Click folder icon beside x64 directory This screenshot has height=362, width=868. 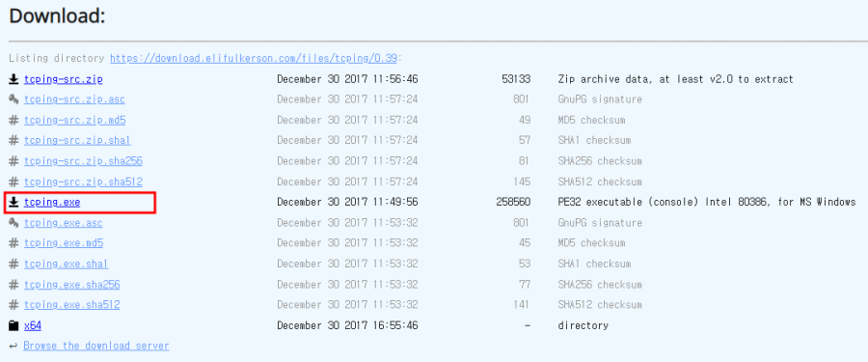[x=14, y=326]
